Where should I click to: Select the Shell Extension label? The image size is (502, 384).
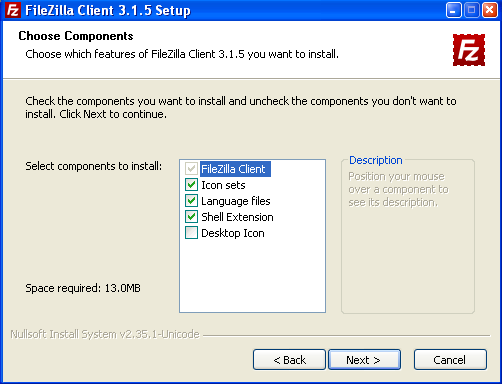tap(237, 217)
